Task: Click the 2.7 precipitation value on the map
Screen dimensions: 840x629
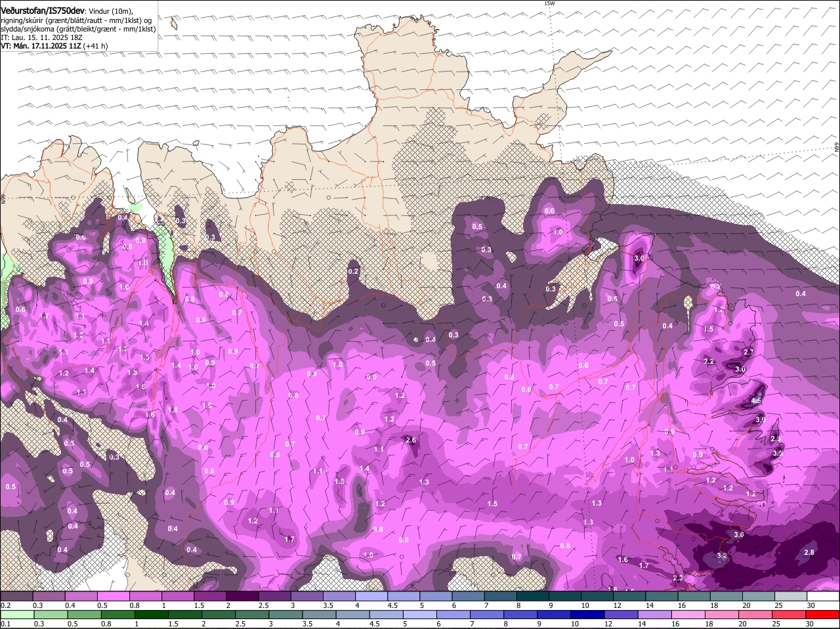Action: (749, 353)
